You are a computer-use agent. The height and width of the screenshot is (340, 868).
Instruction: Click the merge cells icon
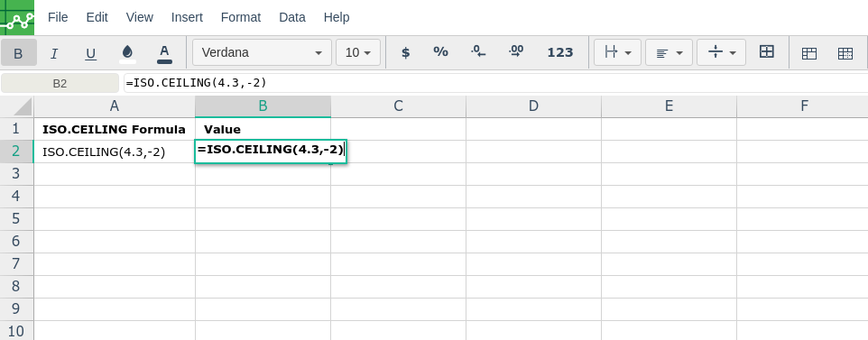[x=767, y=52]
